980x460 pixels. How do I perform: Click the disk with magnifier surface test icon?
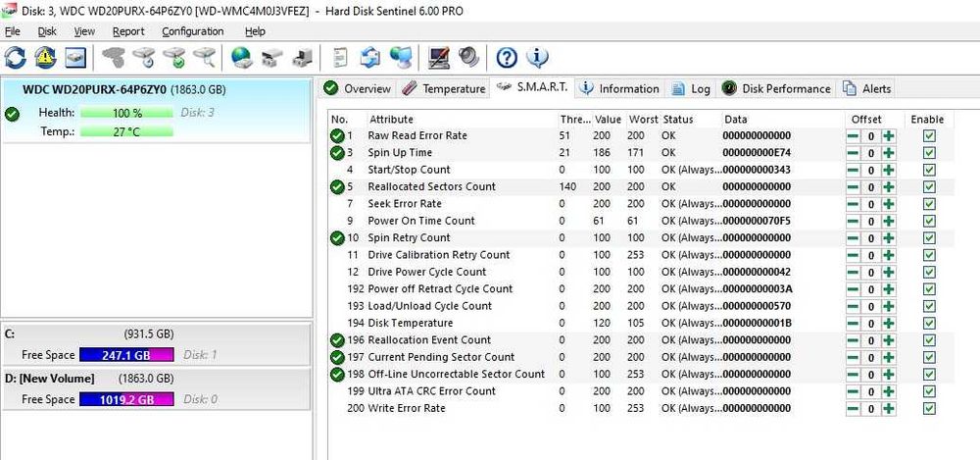pos(204,58)
